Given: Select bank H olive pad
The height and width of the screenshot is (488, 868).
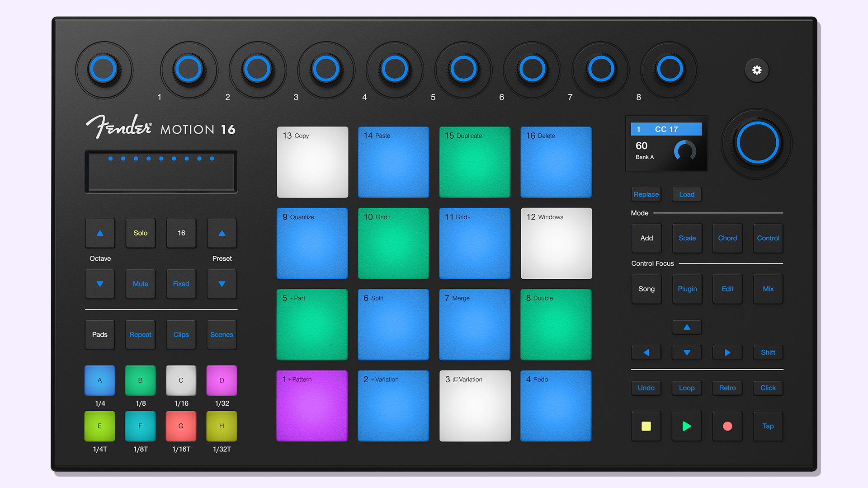Looking at the screenshot, I should [222, 426].
